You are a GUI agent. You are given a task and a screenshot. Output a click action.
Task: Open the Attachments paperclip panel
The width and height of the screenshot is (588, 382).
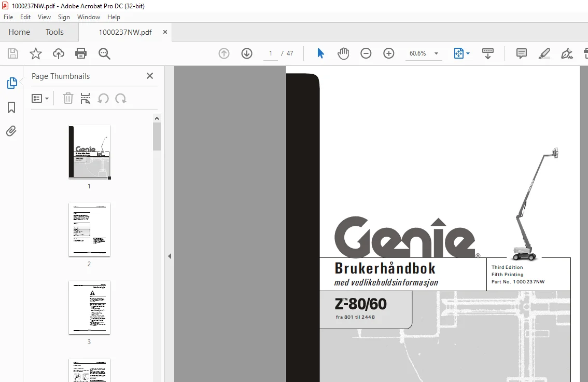(11, 131)
